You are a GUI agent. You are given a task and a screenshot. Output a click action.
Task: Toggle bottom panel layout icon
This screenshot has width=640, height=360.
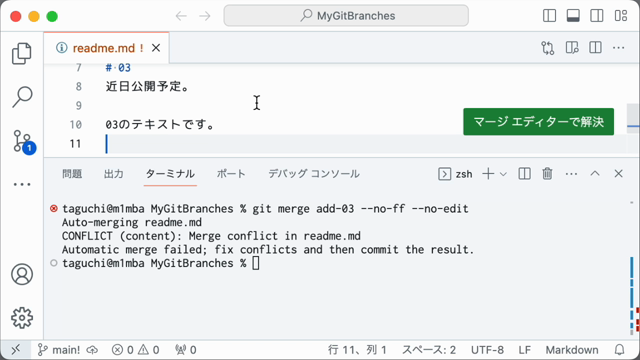pyautogui.click(x=573, y=16)
